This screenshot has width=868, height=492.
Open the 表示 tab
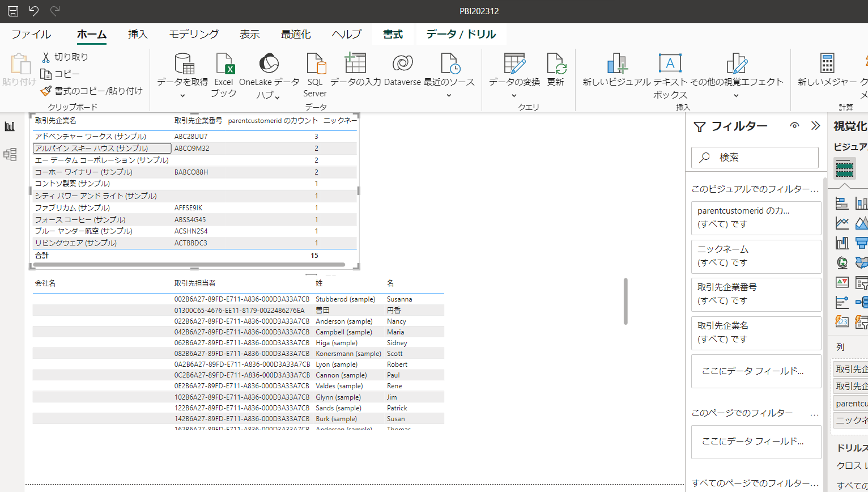(249, 34)
